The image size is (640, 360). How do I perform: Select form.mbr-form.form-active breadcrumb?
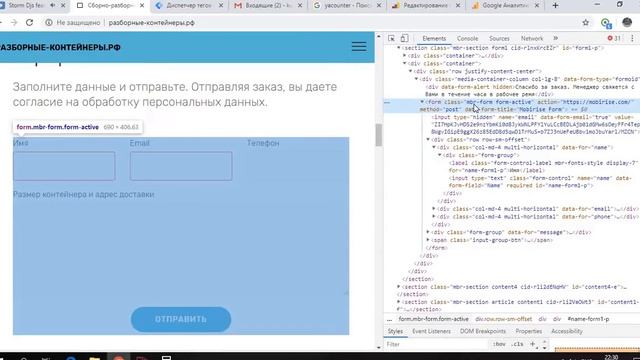point(433,319)
